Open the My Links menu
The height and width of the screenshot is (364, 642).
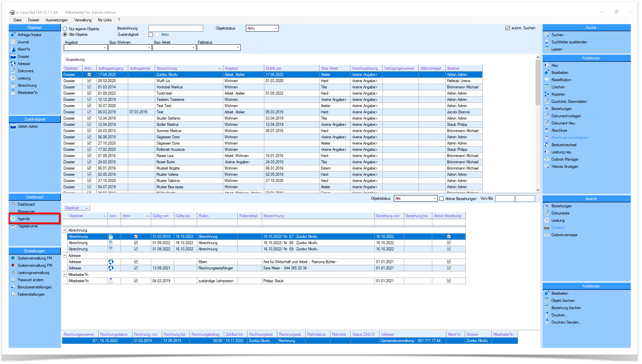[105, 20]
